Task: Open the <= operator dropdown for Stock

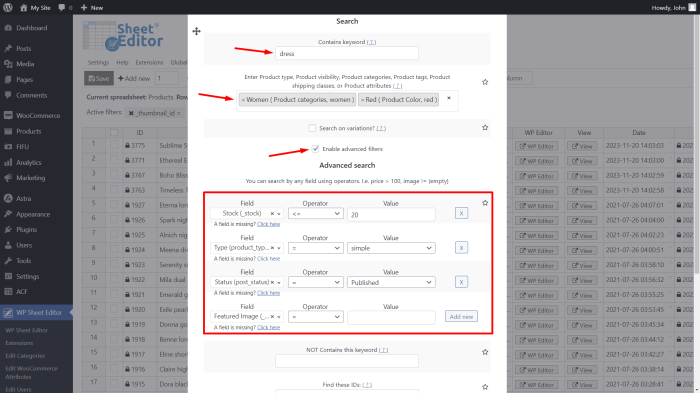Action: [316, 213]
